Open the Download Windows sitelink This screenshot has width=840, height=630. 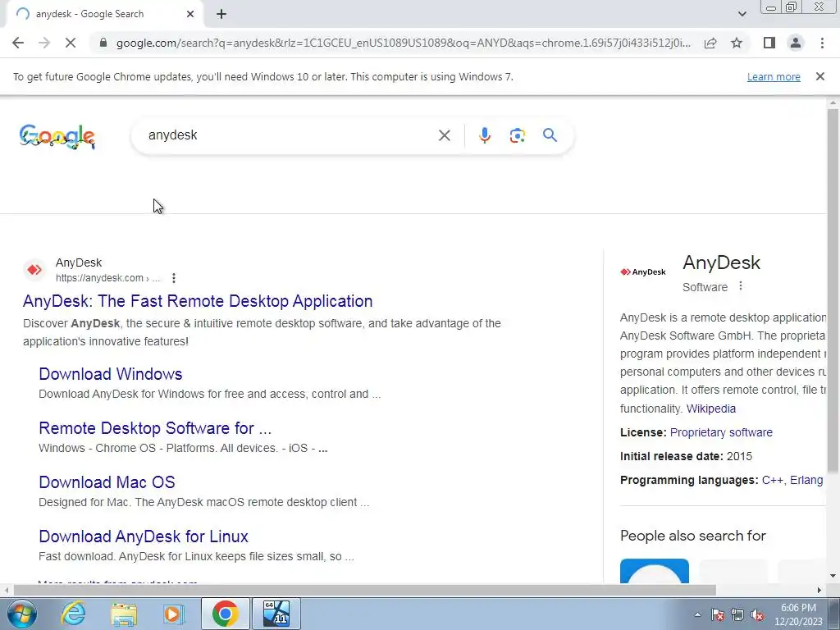pyautogui.click(x=111, y=374)
